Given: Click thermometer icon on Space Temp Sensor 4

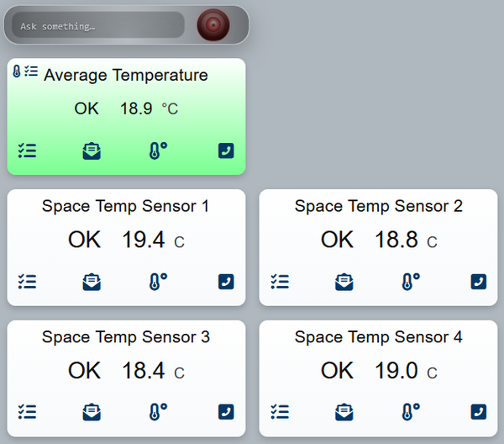Looking at the screenshot, I should 411,412.
